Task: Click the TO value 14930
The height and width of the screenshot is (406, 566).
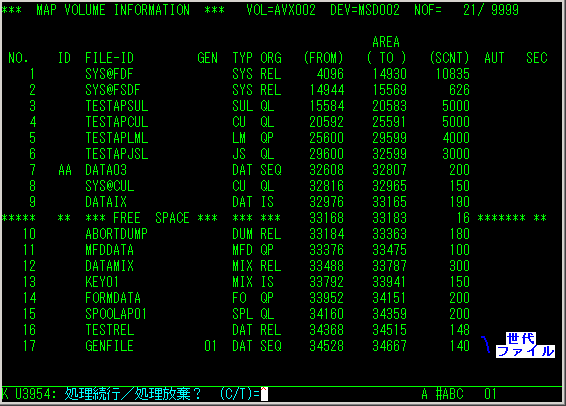Action: point(389,74)
